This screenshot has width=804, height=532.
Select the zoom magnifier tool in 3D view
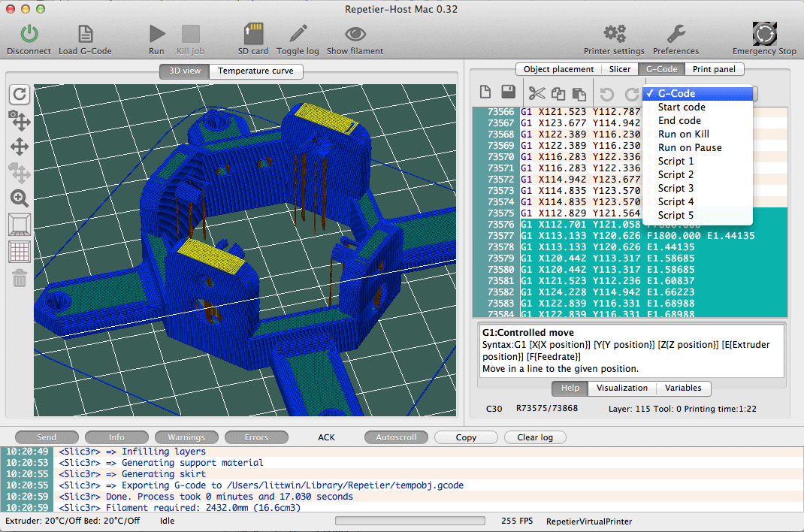pyautogui.click(x=19, y=198)
